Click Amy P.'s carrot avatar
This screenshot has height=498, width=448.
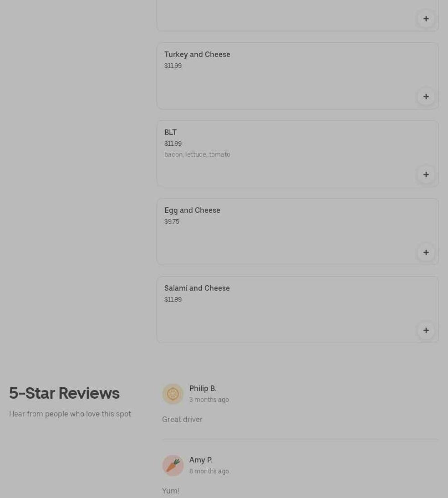point(173,465)
